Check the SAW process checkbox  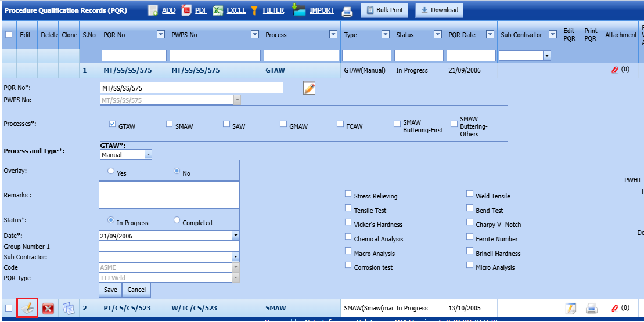point(226,124)
